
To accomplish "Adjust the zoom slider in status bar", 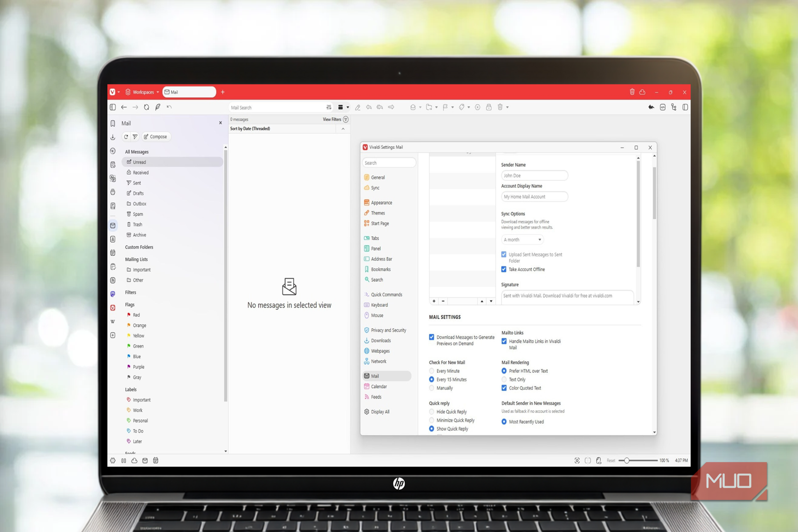I will (638, 460).
